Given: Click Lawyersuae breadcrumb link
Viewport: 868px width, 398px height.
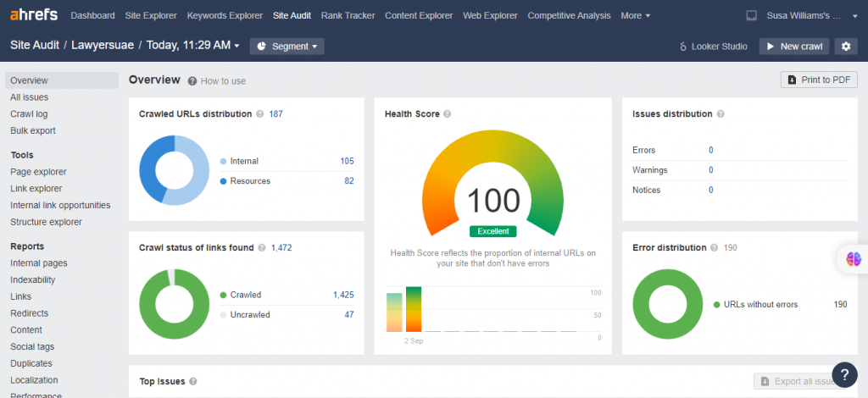Looking at the screenshot, I should click(x=103, y=46).
